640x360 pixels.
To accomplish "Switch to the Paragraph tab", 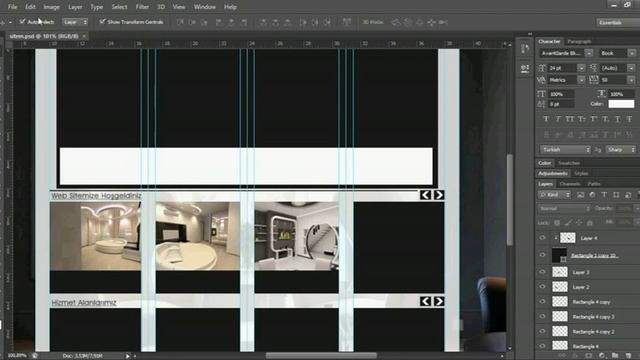I will click(x=579, y=41).
